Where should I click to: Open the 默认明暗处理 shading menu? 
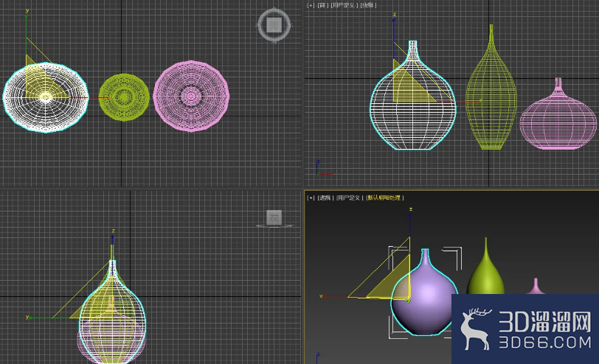(x=384, y=197)
